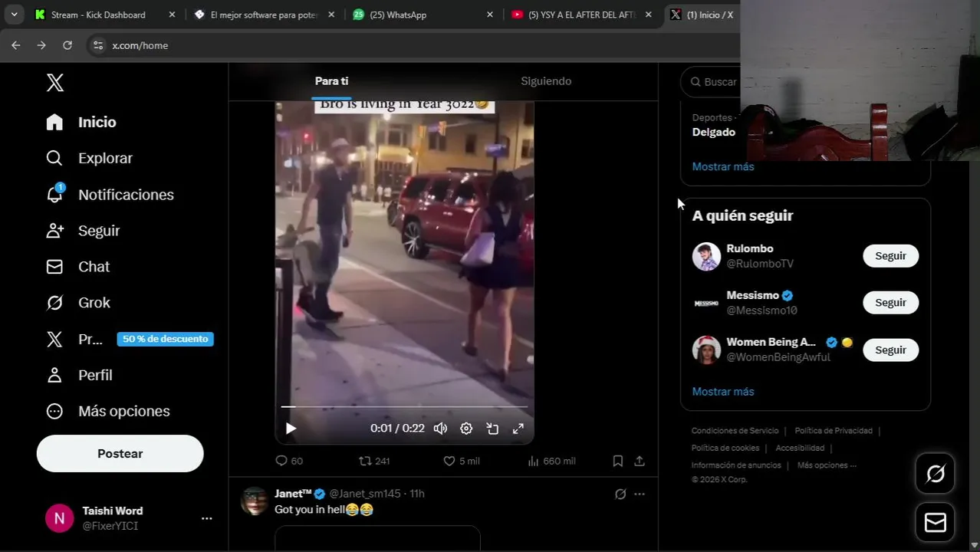Open Perfil in sidebar
Image resolution: width=980 pixels, height=552 pixels.
pos(79,375)
